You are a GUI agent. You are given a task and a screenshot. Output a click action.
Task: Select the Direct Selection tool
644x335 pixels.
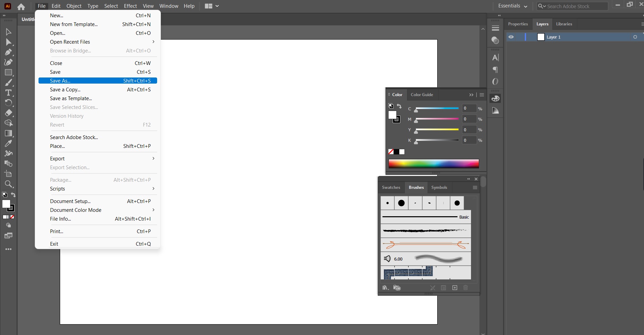point(8,42)
